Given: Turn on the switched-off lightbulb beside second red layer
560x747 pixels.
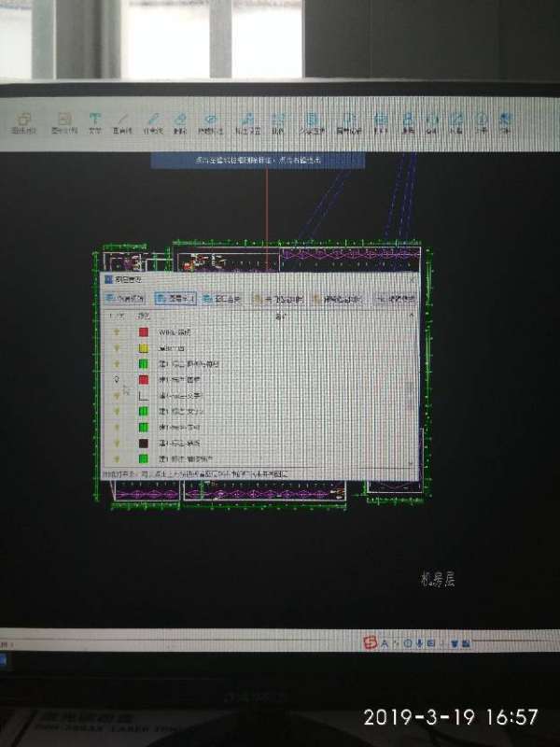Looking at the screenshot, I should point(117,380).
